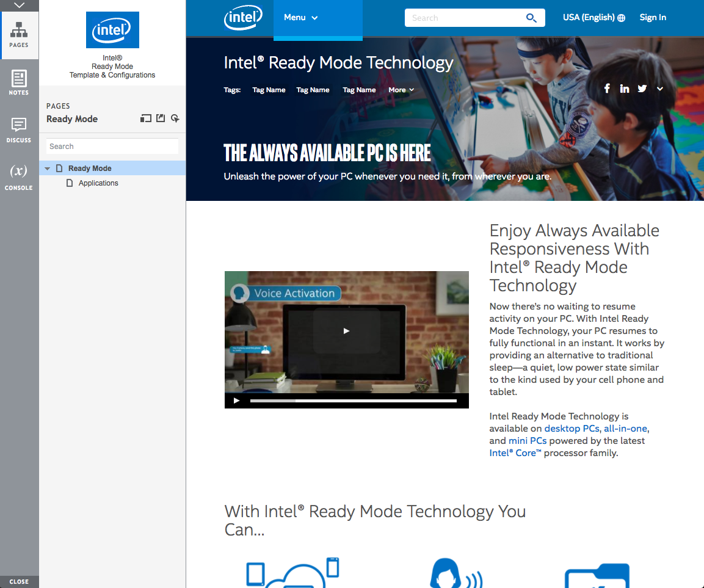Image resolution: width=704 pixels, height=588 pixels.
Task: Click the blue folder icon
Action: click(597, 575)
